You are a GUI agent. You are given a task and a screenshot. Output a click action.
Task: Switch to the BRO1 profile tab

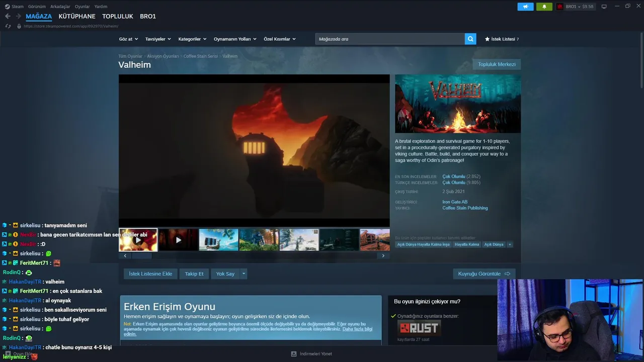click(x=148, y=16)
